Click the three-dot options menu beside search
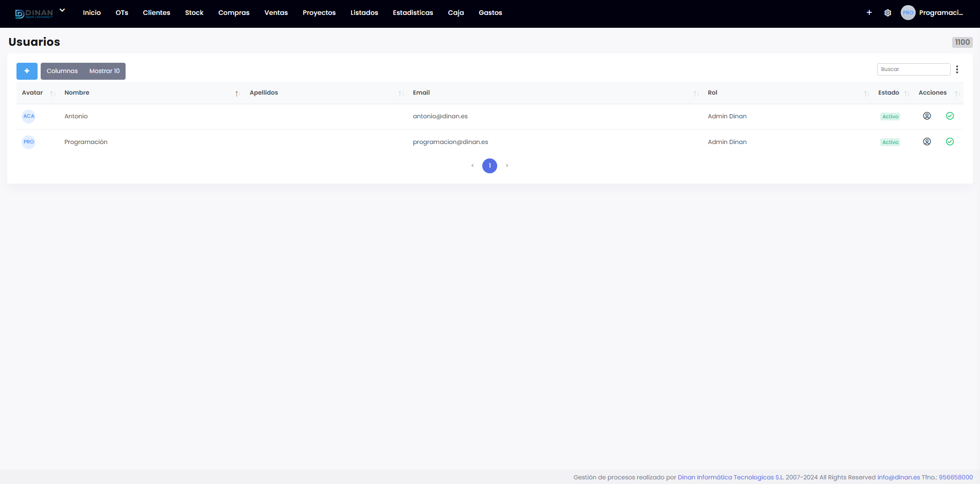This screenshot has width=980, height=484. pos(957,69)
